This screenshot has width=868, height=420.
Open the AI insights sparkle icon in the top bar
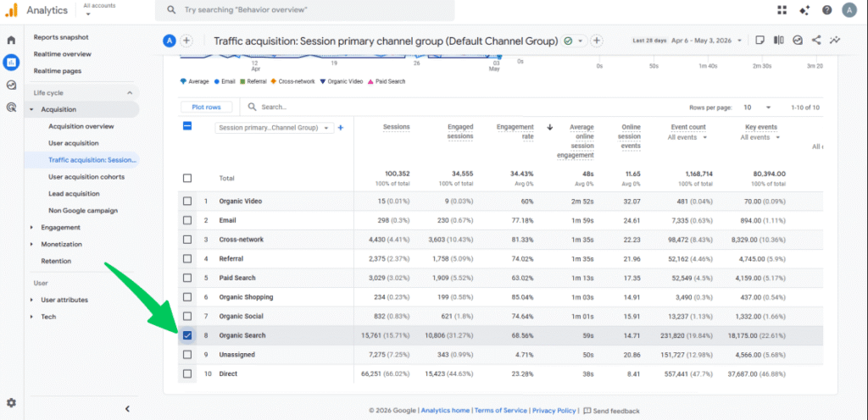tap(804, 10)
